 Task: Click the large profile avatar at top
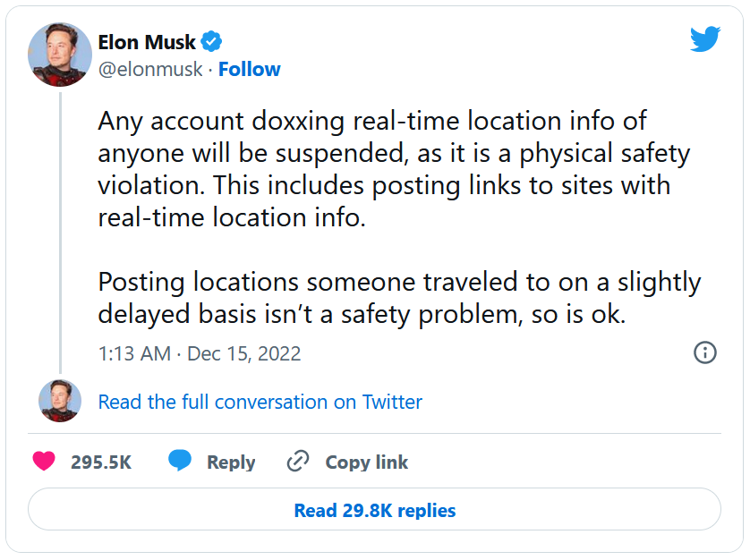click(x=61, y=55)
